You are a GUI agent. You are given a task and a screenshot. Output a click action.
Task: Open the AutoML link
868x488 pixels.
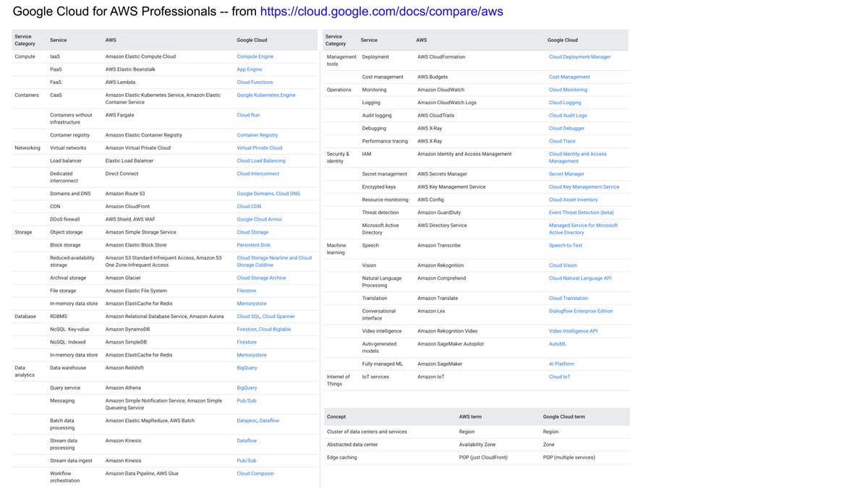point(558,344)
